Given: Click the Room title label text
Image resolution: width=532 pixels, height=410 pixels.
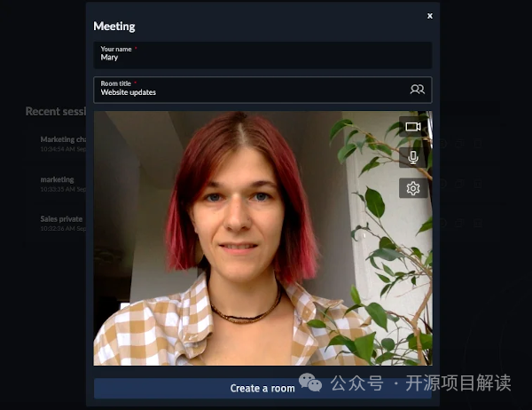Looking at the screenshot, I should pos(115,83).
